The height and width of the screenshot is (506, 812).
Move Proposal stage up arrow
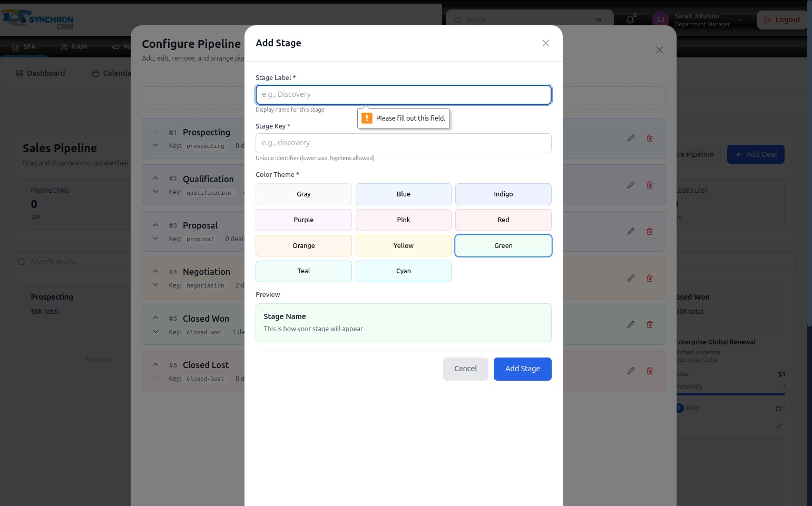[x=155, y=225]
